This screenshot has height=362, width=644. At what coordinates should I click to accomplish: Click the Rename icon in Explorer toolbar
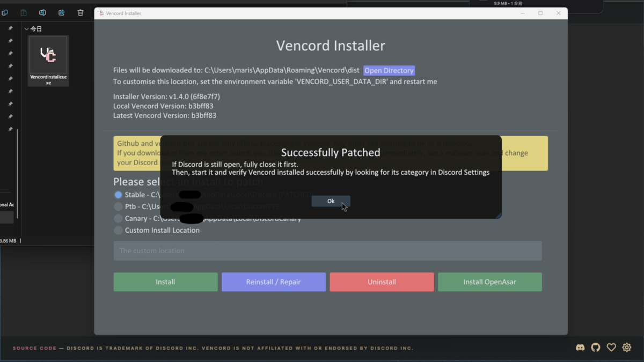point(42,13)
